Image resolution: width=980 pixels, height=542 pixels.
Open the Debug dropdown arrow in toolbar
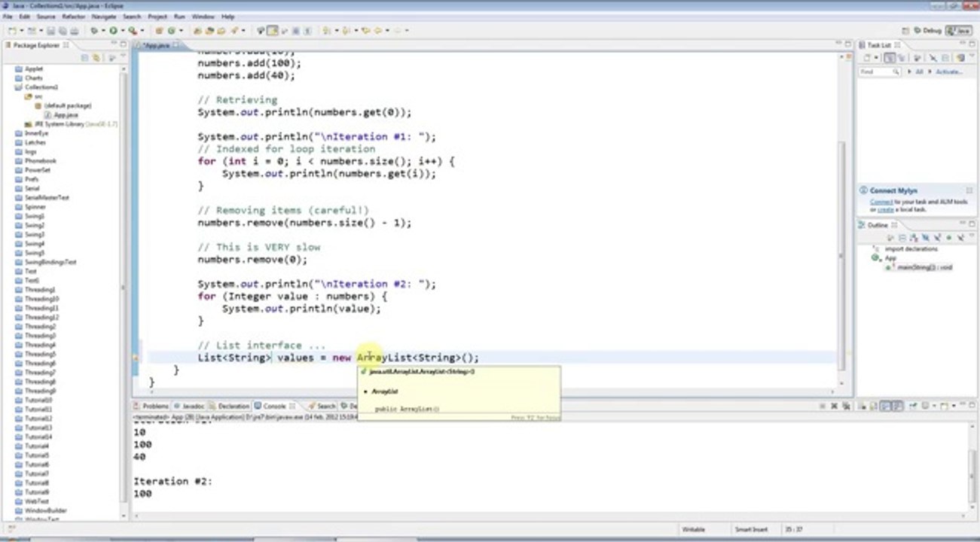(102, 31)
